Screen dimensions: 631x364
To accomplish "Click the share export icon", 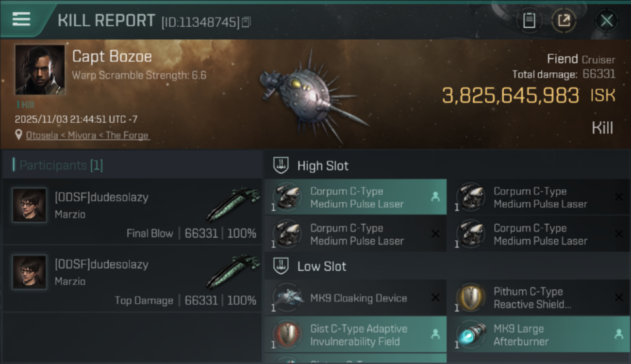I will (x=564, y=21).
